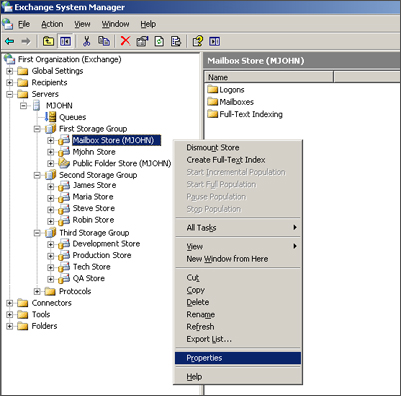Click the Mjohn Store mailbox icon
Screen dimensions: 401x396
point(64,152)
